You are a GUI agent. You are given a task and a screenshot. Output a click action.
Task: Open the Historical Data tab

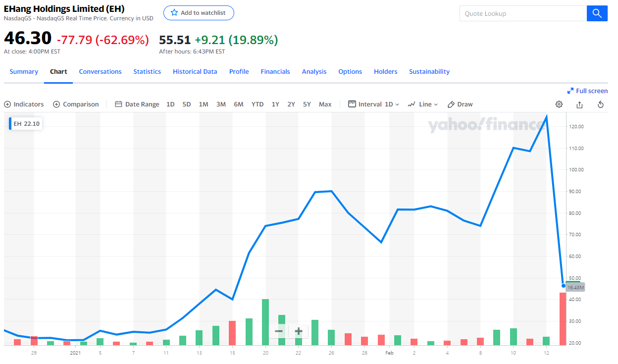[195, 71]
